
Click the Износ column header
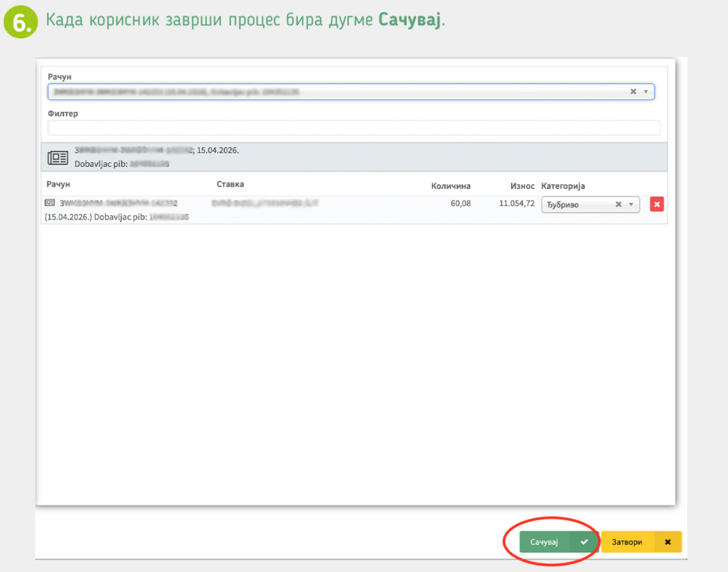tap(523, 186)
